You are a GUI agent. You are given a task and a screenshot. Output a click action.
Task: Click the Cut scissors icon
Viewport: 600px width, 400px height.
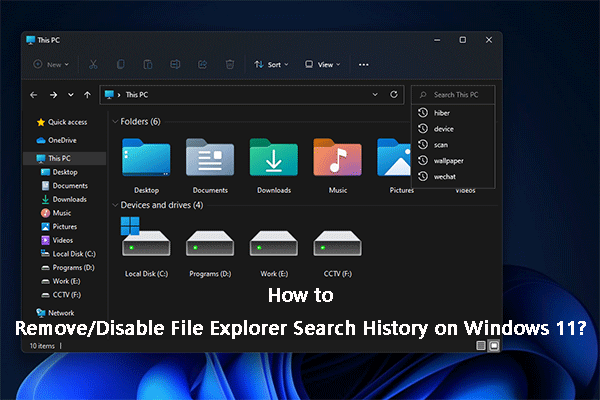pos(93,64)
